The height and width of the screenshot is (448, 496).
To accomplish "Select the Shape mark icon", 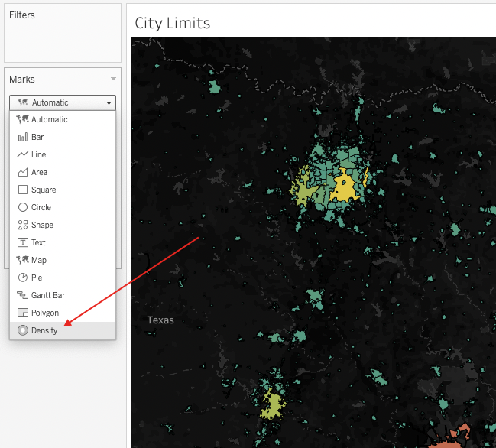I will 22,225.
